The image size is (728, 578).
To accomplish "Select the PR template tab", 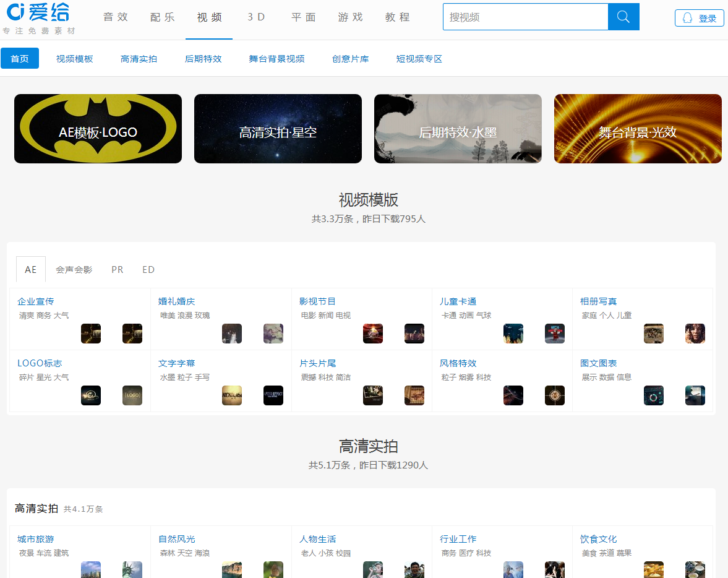I will pos(117,269).
